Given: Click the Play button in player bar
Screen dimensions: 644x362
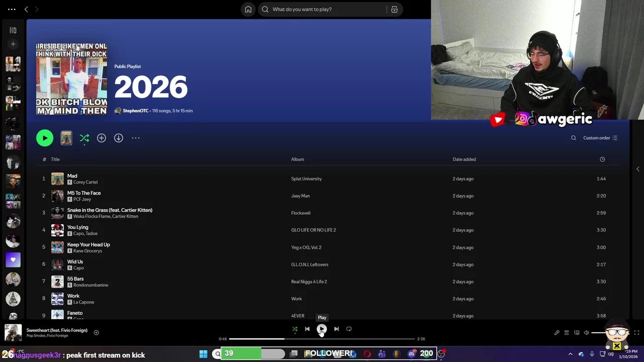Looking at the screenshot, I should tap(321, 329).
